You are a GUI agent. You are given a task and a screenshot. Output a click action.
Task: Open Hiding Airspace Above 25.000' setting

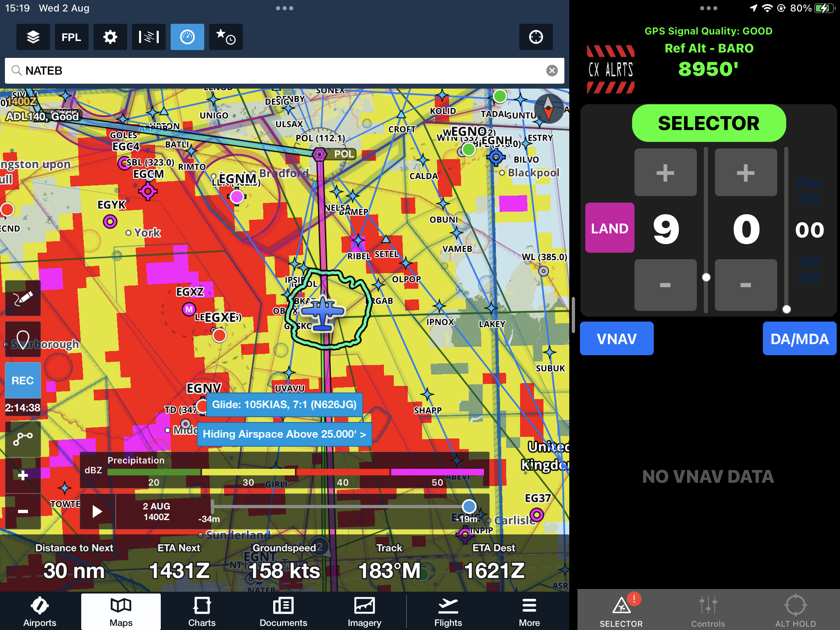tap(284, 434)
